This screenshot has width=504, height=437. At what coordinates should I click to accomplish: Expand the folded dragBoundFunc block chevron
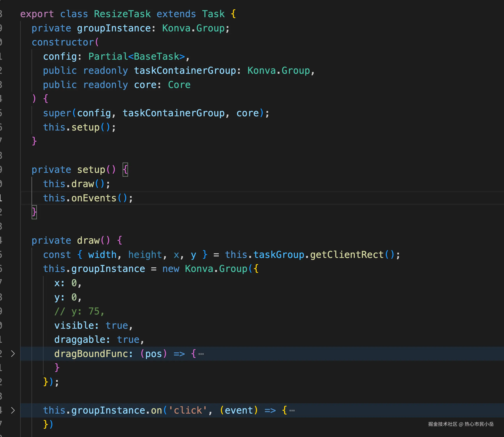point(13,354)
